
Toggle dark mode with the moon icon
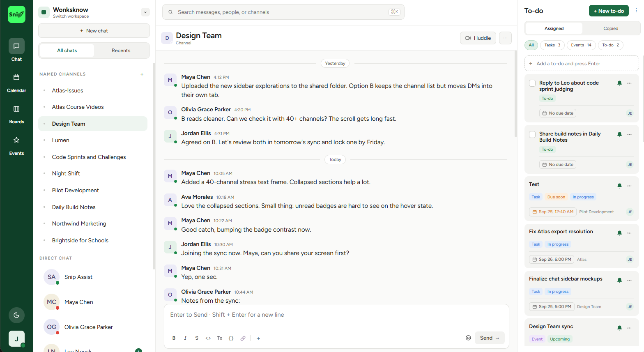(x=16, y=315)
